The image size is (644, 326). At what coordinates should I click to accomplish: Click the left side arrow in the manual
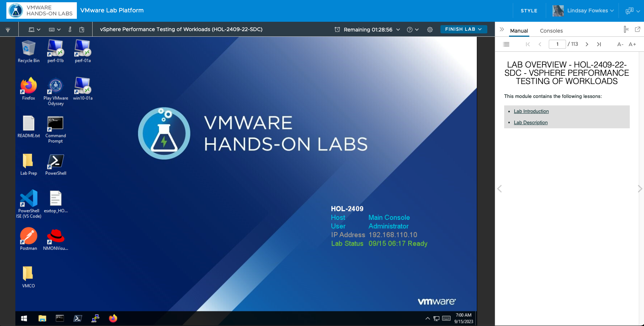(499, 189)
